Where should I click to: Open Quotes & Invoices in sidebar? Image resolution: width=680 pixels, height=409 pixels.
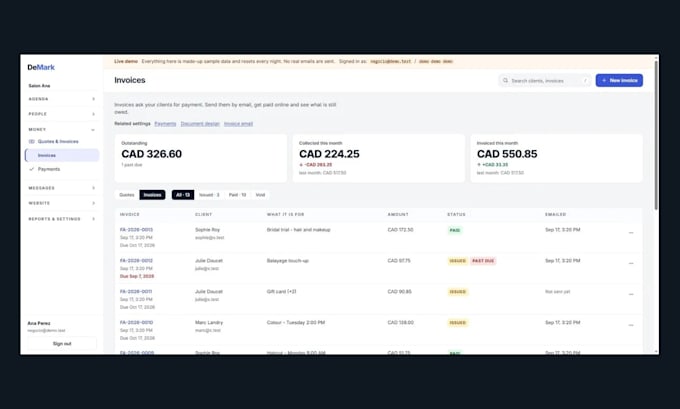[x=58, y=141]
